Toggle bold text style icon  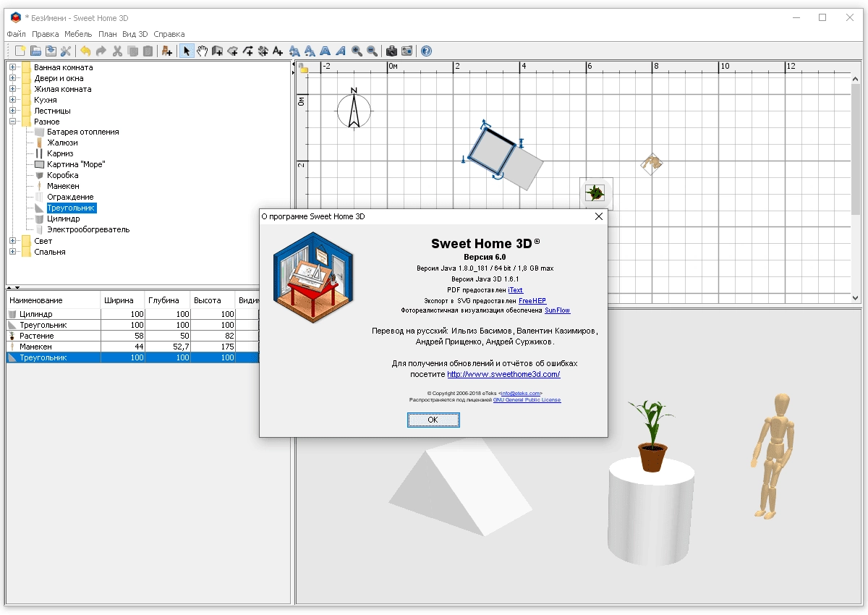click(325, 51)
